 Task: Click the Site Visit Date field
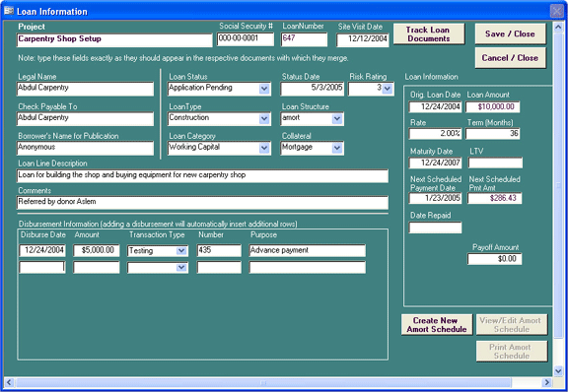click(363, 39)
